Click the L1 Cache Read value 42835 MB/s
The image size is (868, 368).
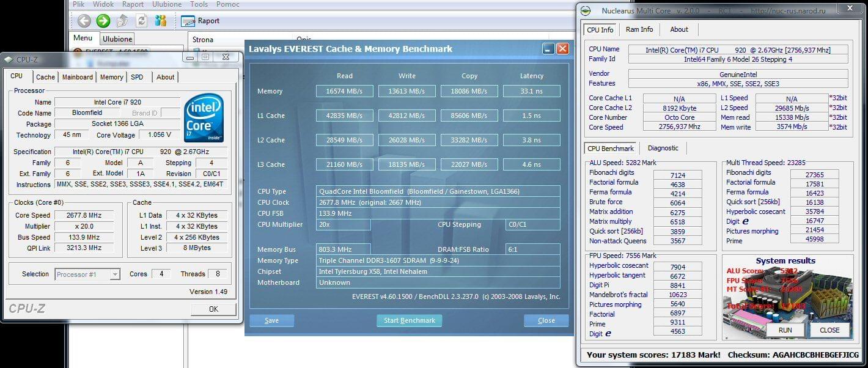pos(344,116)
